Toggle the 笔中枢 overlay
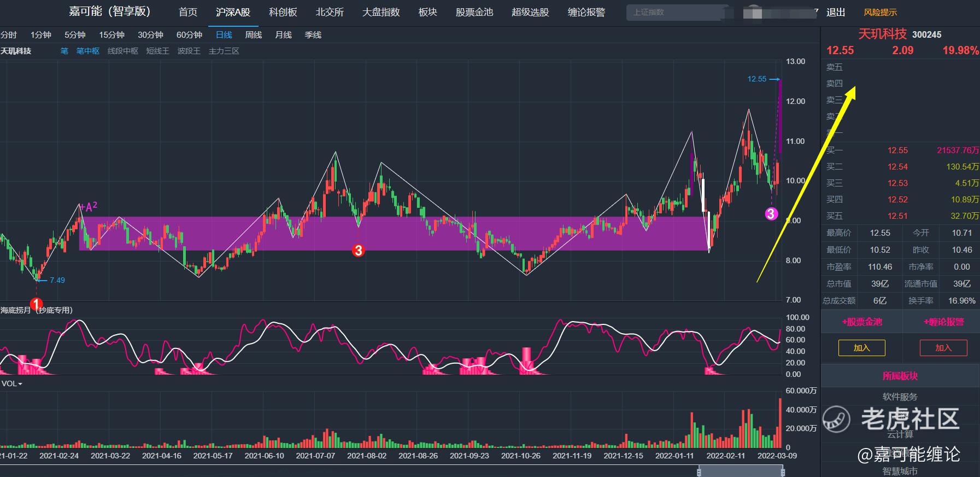This screenshot has width=980, height=477. (88, 51)
